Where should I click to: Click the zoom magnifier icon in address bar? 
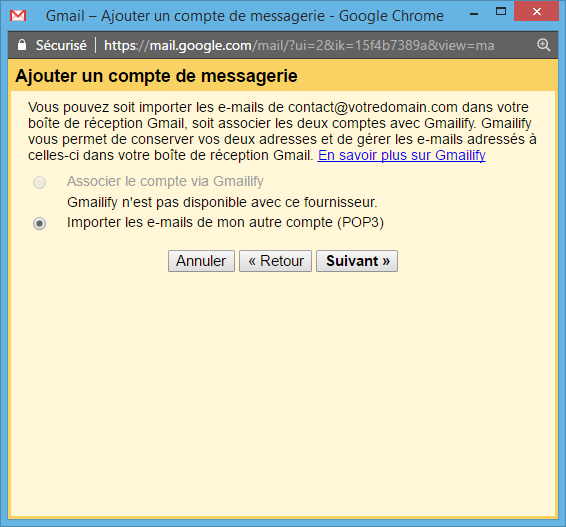point(543,45)
